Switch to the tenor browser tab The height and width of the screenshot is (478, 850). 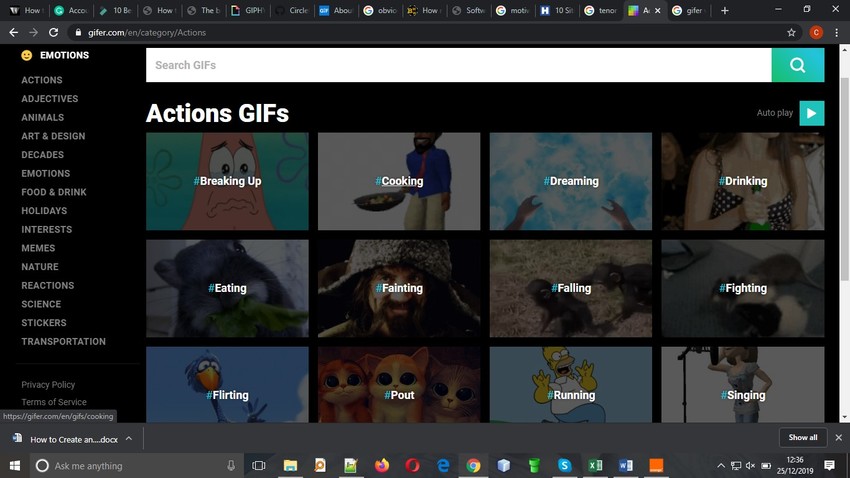[x=601, y=10]
